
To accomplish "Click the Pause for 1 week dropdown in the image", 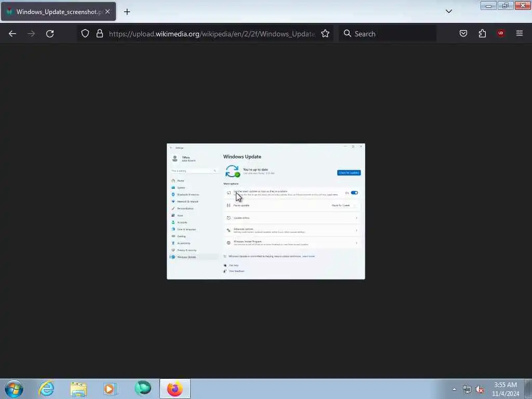I will tap(343, 205).
